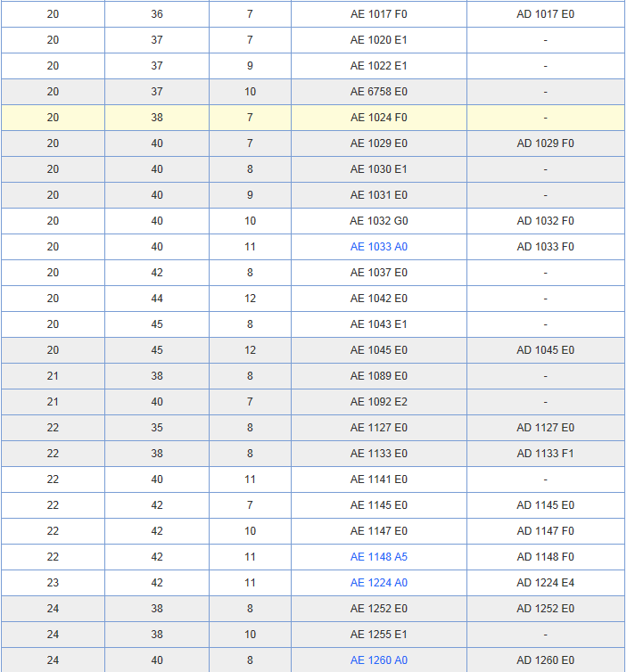Open the AE 1033 A0 link
Viewport: 627px width, 672px height.
(x=378, y=247)
